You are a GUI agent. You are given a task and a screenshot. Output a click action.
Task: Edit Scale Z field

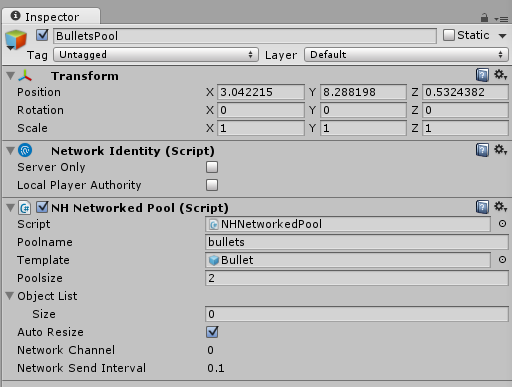point(465,128)
